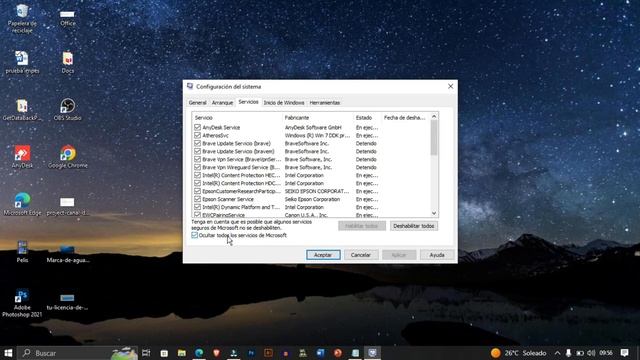Click the active Configuración del sistema taskbar icon
The image size is (640, 360).
click(x=372, y=353)
